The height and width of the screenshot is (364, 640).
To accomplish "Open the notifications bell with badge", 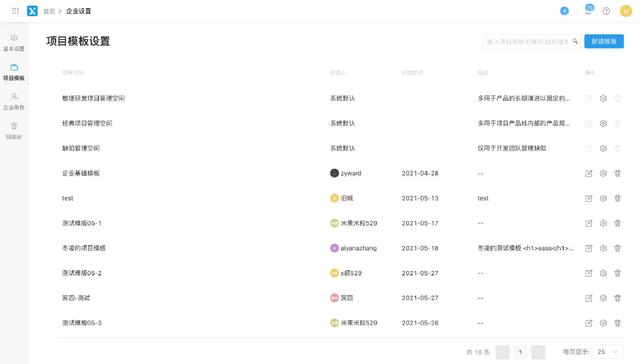I will (588, 10).
